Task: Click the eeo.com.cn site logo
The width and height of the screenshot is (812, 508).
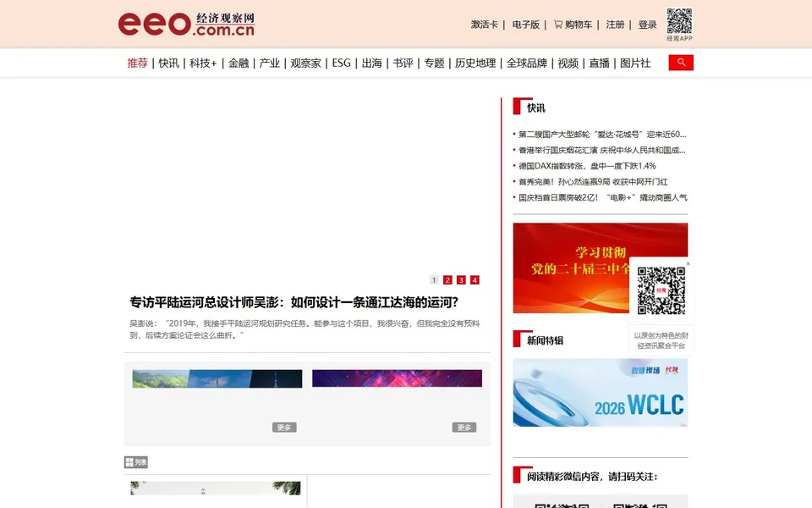Action: point(186,25)
